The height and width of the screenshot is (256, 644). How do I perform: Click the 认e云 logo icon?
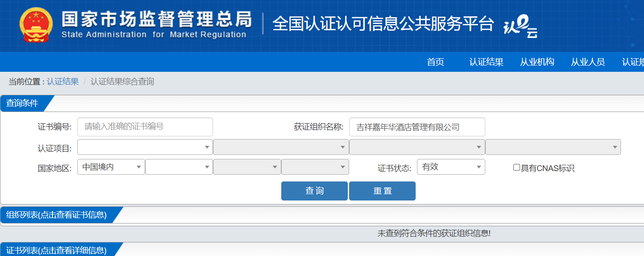pyautogui.click(x=520, y=26)
